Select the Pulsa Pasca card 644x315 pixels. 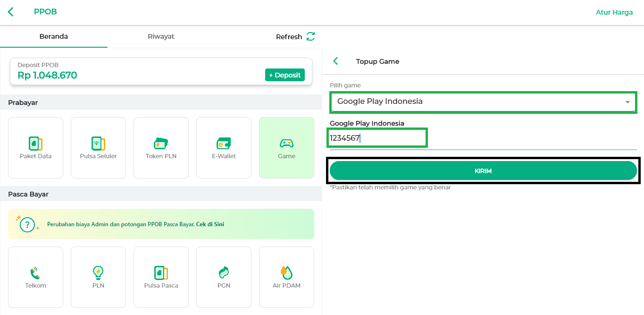coord(161,277)
